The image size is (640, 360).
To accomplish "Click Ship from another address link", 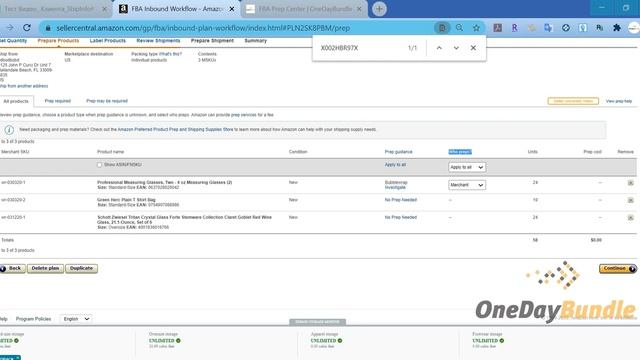I will (x=24, y=86).
